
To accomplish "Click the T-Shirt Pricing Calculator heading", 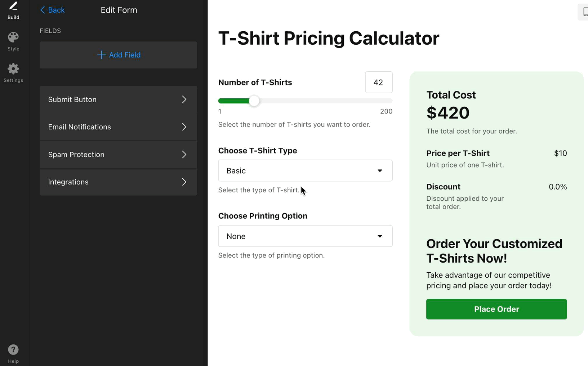I will [x=329, y=38].
